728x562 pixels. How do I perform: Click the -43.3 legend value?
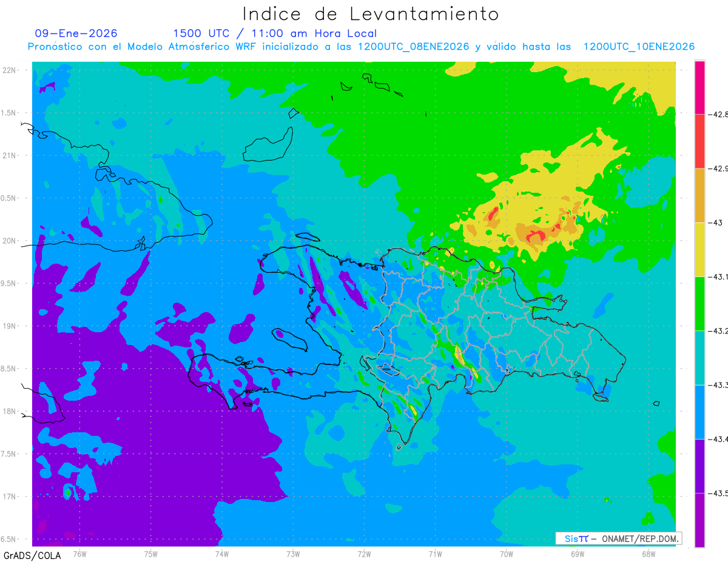[x=719, y=385]
